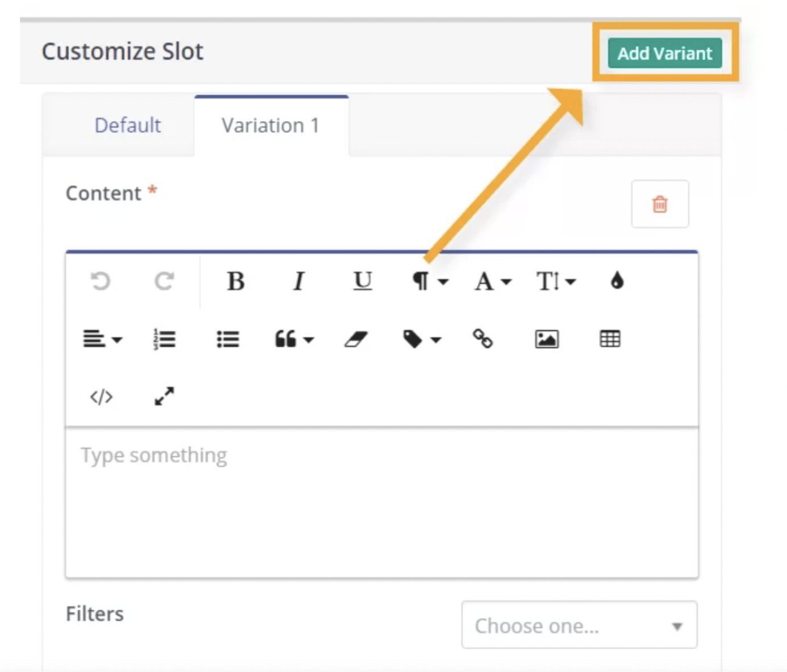Toggle an ordered numbered list

(164, 339)
